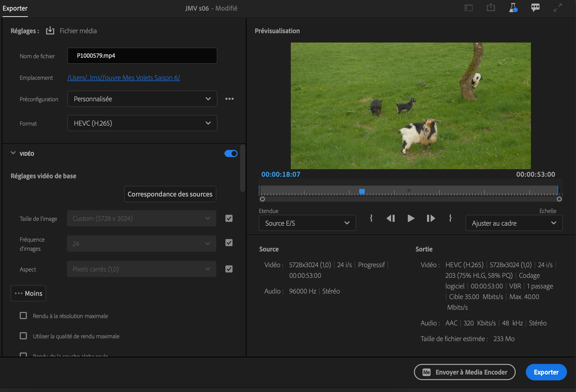The height and width of the screenshot is (392, 576).
Task: Step forward one frame in preview
Action: [x=431, y=218]
